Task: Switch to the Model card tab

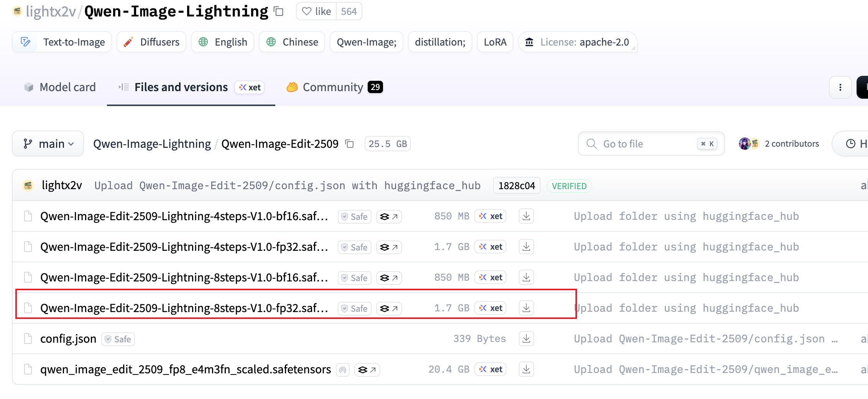Action: [x=60, y=87]
